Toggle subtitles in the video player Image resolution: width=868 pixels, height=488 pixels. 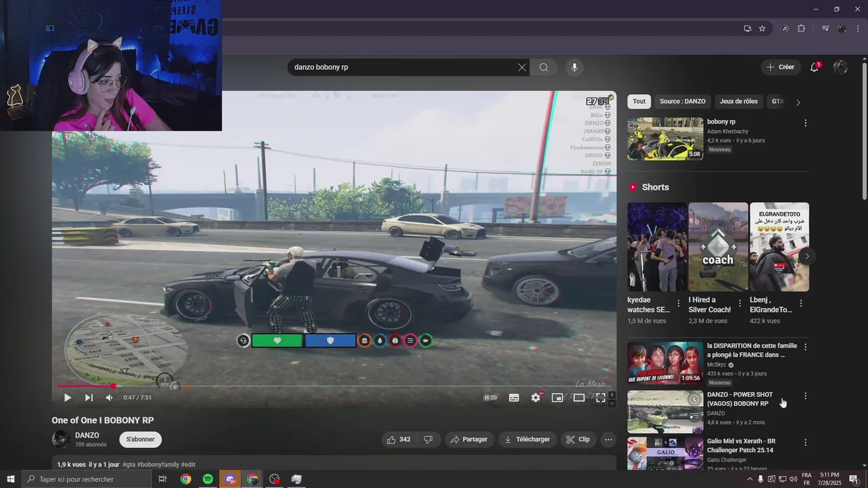click(514, 398)
